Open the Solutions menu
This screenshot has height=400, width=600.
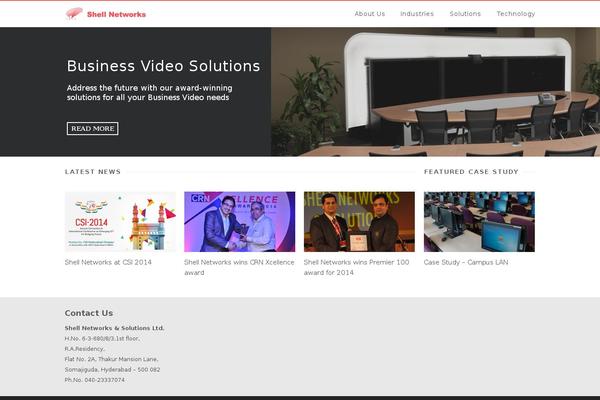465,14
